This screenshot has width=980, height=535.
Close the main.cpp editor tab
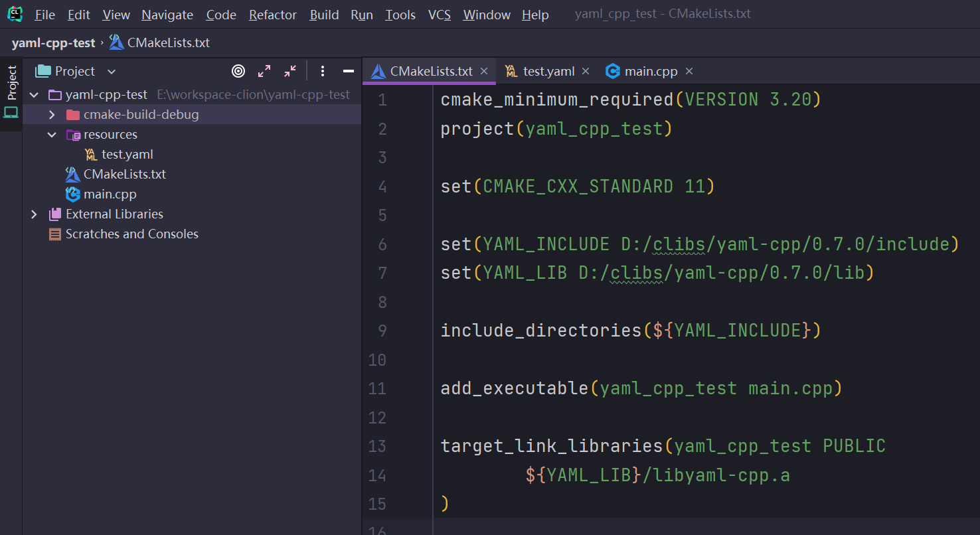(689, 70)
